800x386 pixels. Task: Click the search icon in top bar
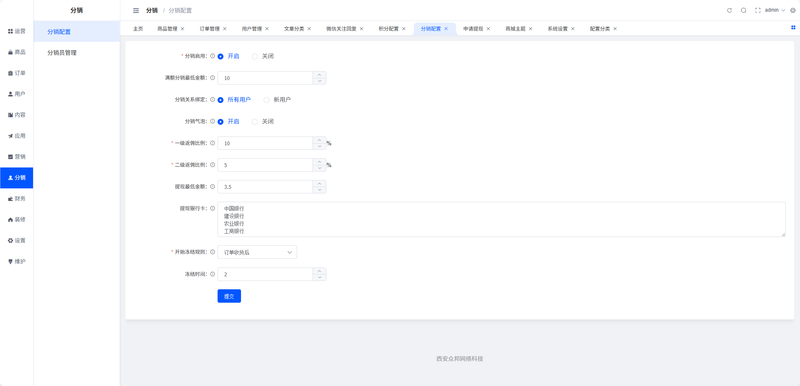pos(743,10)
